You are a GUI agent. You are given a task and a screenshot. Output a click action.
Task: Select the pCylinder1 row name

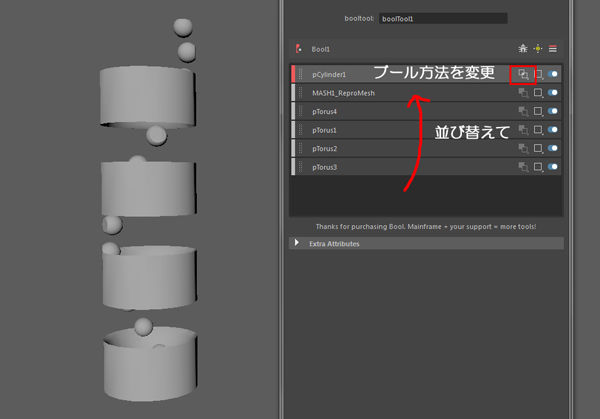(329, 75)
